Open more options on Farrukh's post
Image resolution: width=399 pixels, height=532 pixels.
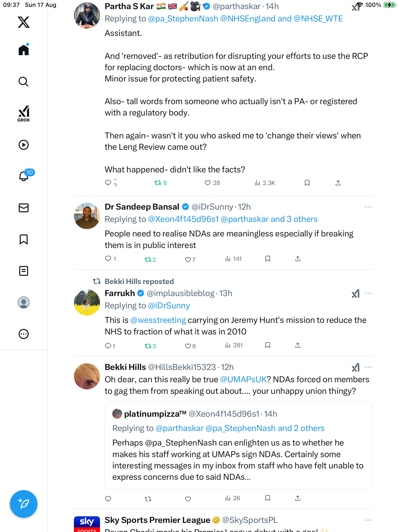point(368,293)
